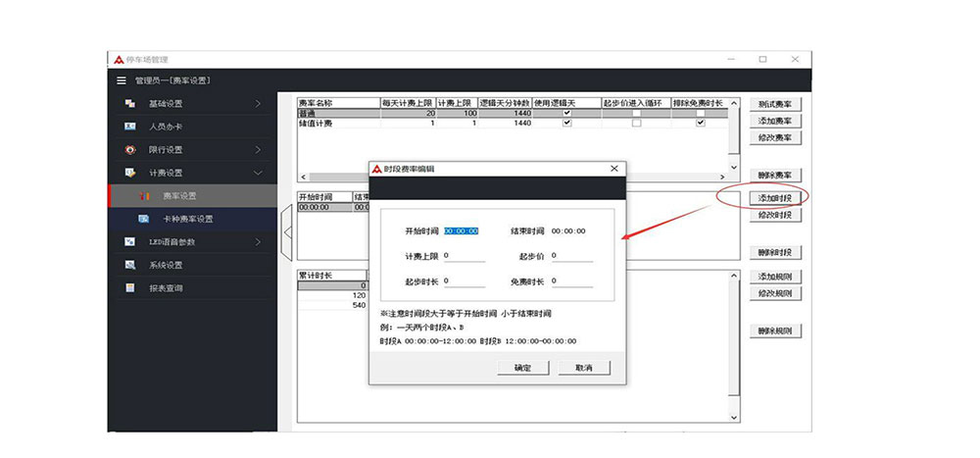Uncheck 排除免费时长 in the 储值计费 row

pyautogui.click(x=700, y=124)
